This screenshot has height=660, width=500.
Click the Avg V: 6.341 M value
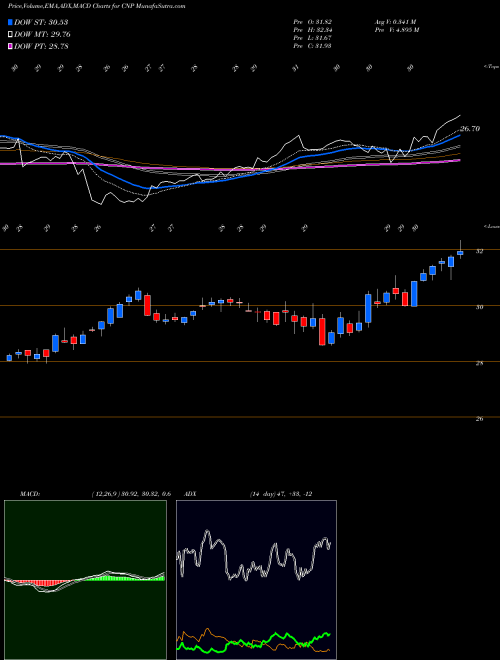point(395,22)
